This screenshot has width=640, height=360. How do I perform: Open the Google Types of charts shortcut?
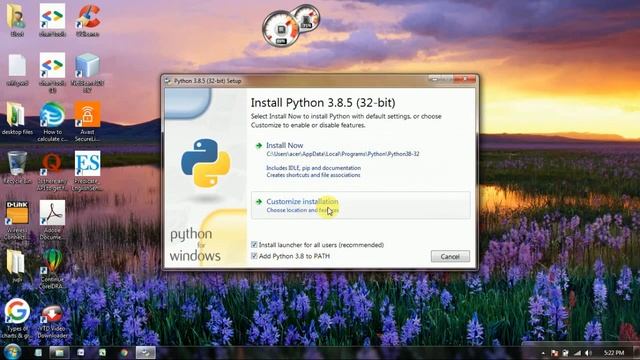pyautogui.click(x=17, y=318)
